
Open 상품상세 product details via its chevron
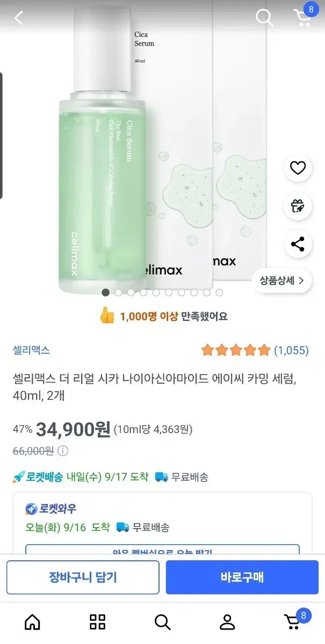[281, 281]
